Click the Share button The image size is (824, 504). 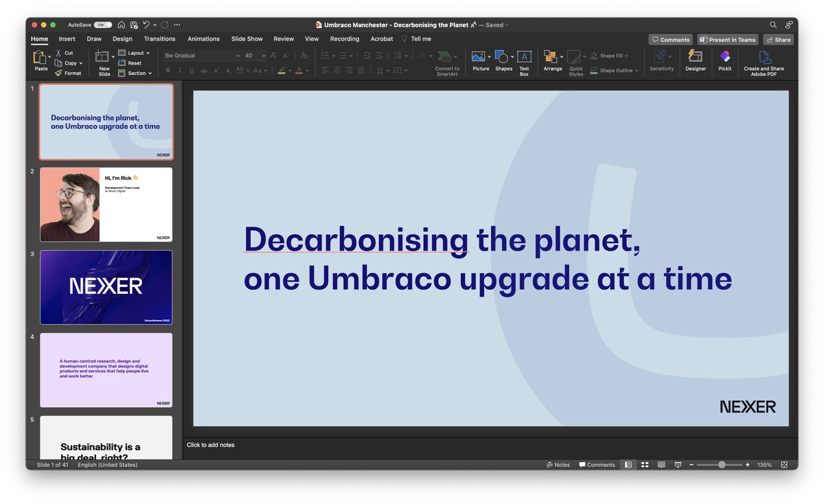[x=778, y=40]
